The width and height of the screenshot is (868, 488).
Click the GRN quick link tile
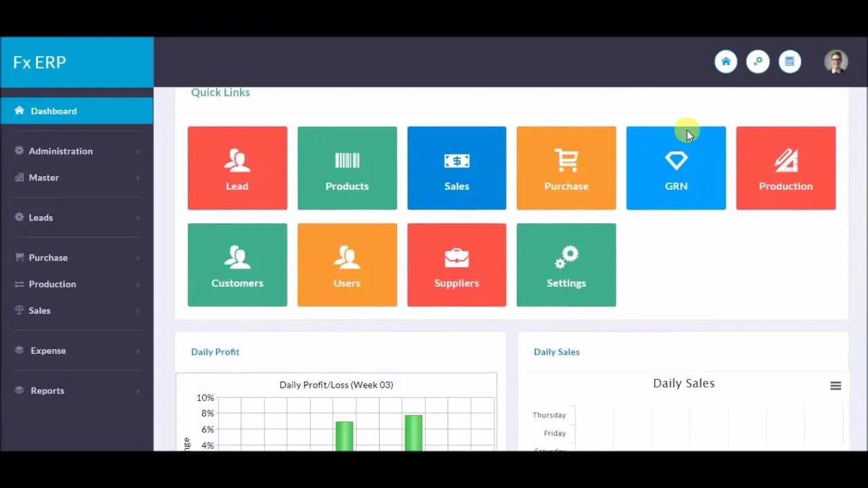(676, 167)
